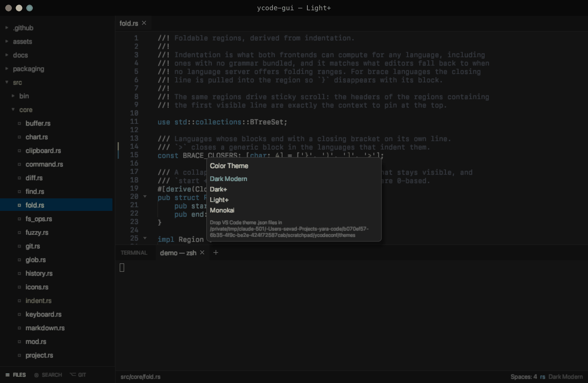Collapse the core folder arrow

13,110
